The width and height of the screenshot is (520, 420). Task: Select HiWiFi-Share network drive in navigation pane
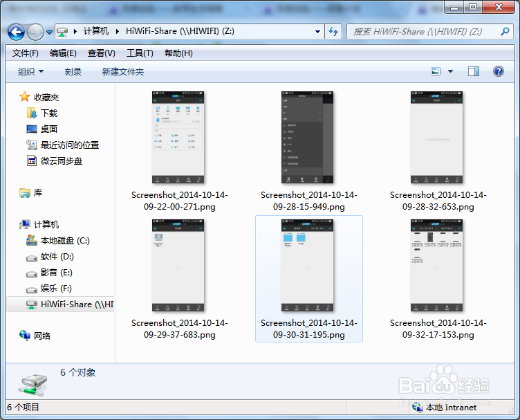pos(60,304)
